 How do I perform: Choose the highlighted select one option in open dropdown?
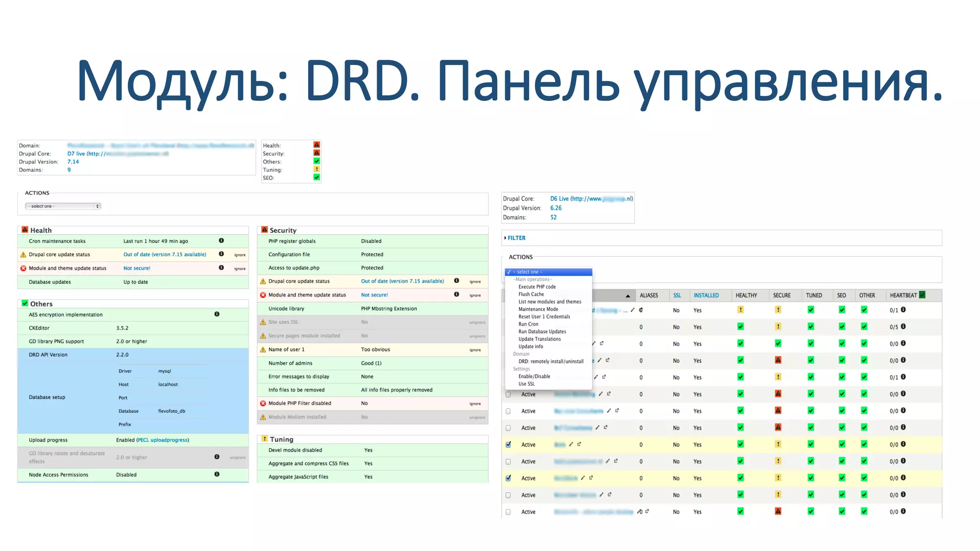[x=548, y=272]
